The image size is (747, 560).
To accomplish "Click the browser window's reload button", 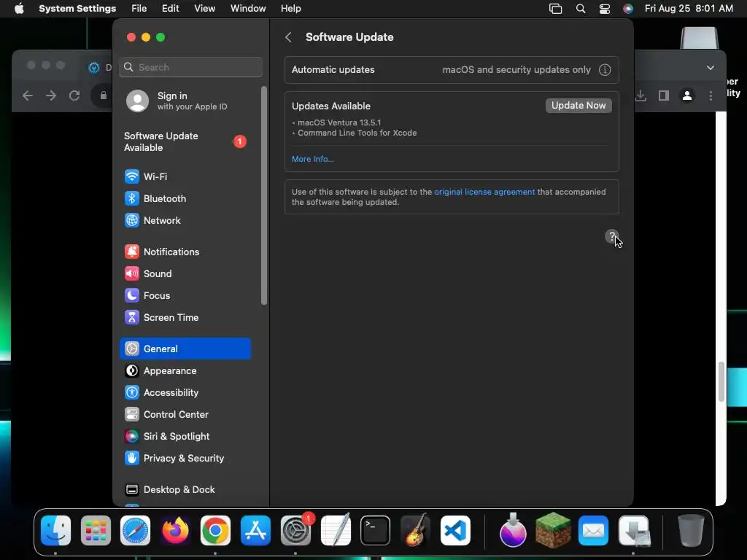I will [74, 96].
